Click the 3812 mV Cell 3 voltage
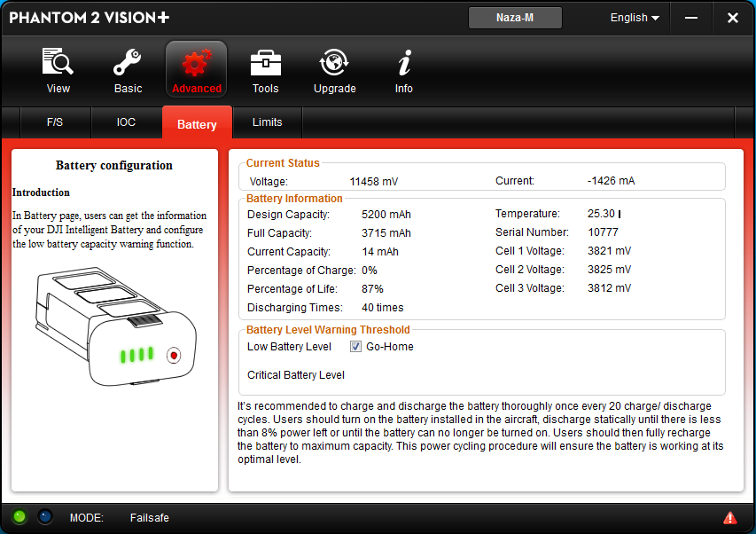 609,288
